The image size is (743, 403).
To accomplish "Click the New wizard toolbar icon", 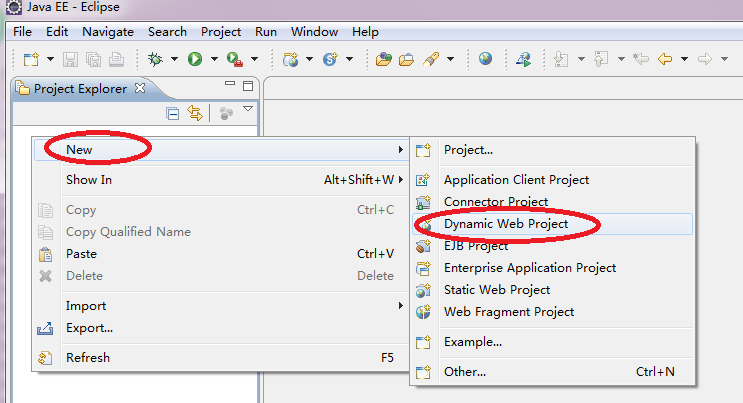I will (x=31, y=59).
